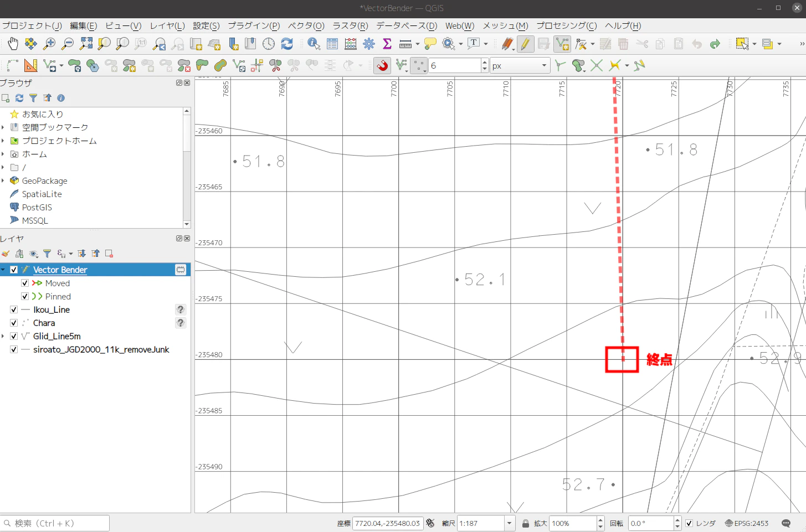Open the scale 1:187 dropdown
The height and width of the screenshot is (532, 806).
coord(510,523)
